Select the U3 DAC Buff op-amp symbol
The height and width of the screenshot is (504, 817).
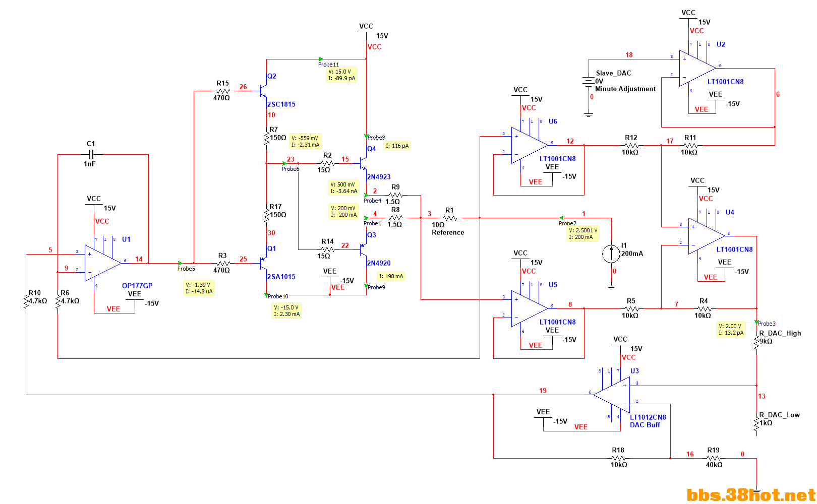612,395
